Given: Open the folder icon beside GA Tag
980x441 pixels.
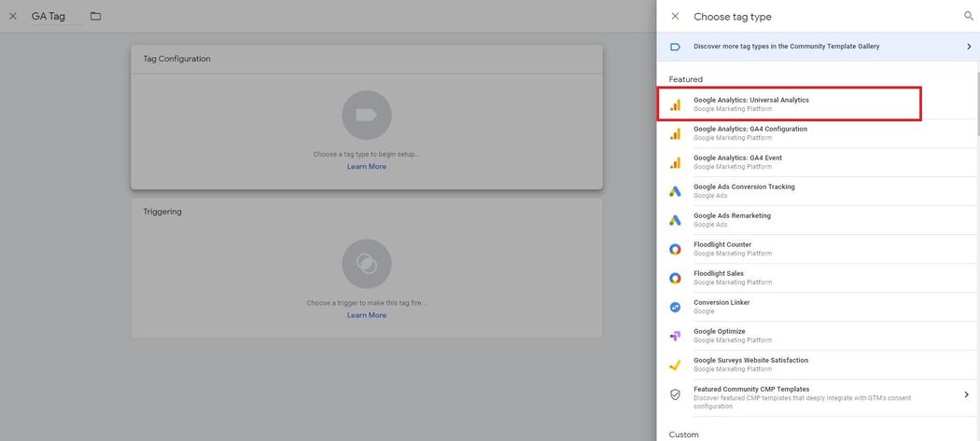Looking at the screenshot, I should pos(95,16).
